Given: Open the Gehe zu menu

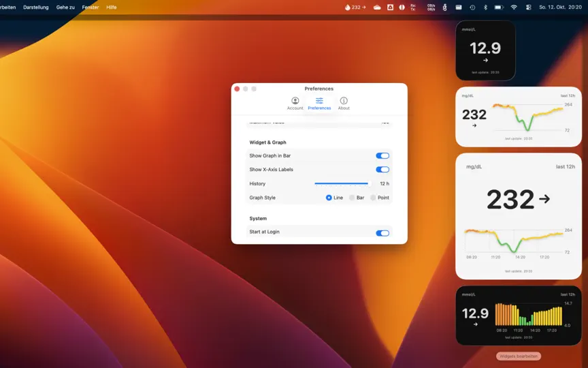Looking at the screenshot, I should 65,7.
